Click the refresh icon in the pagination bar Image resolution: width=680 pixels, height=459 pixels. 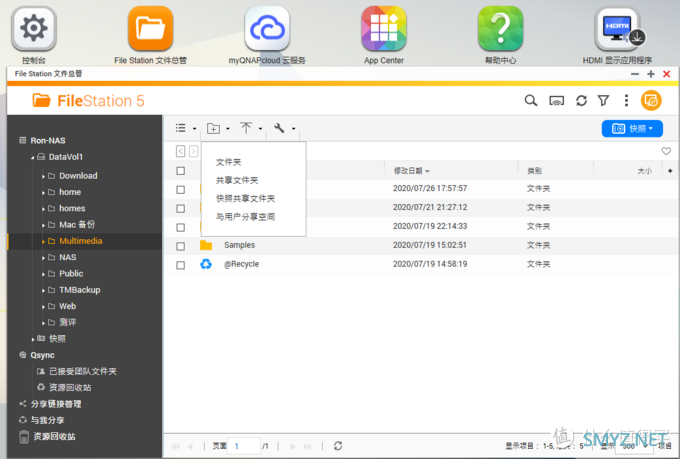[x=338, y=446]
